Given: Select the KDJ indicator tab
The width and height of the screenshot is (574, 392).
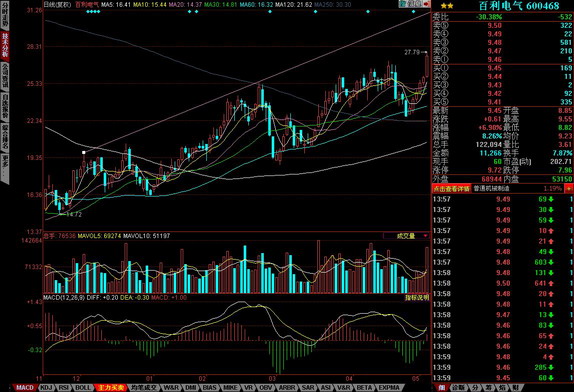Looking at the screenshot, I should coord(46,387).
